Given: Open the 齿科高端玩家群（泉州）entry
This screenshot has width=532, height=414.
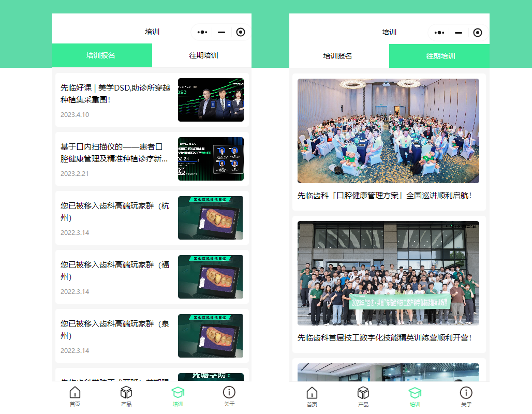Looking at the screenshot, I should [x=114, y=330].
